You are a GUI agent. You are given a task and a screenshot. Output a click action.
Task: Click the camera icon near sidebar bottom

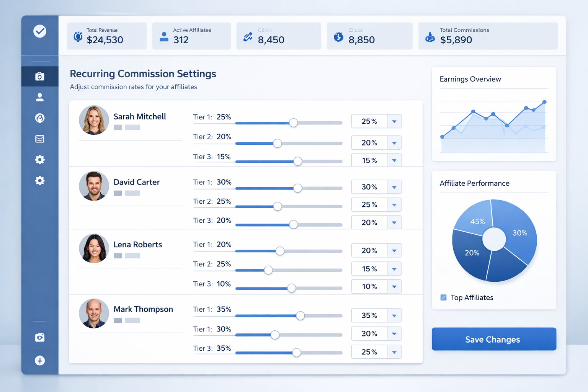pos(39,337)
